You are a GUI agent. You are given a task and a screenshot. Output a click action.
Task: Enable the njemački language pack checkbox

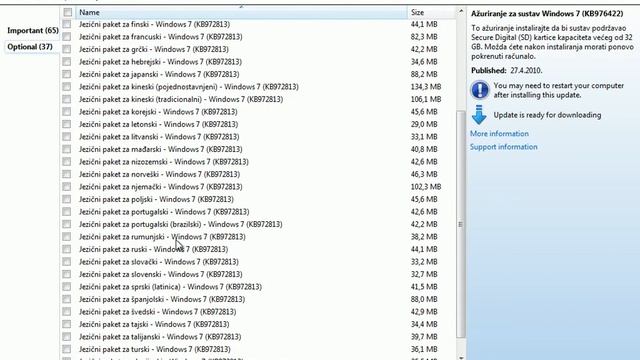67,187
